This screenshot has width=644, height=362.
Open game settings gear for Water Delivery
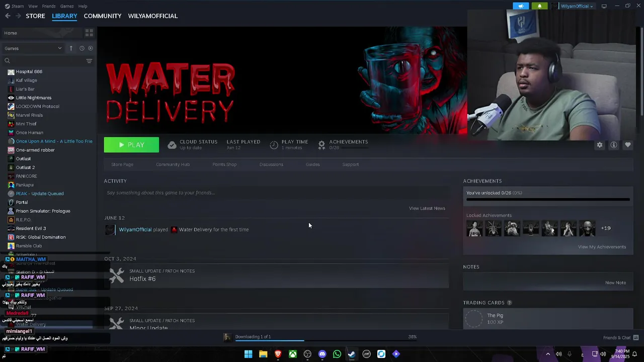pos(599,145)
